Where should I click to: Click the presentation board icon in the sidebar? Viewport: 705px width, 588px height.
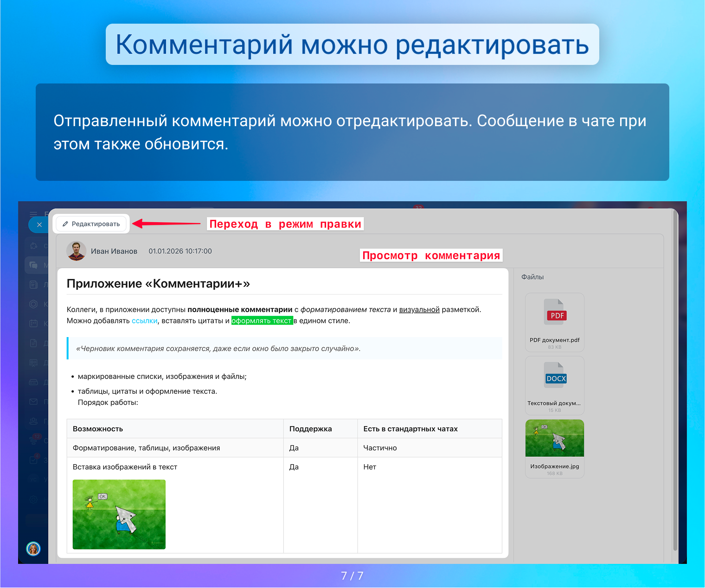click(x=33, y=363)
